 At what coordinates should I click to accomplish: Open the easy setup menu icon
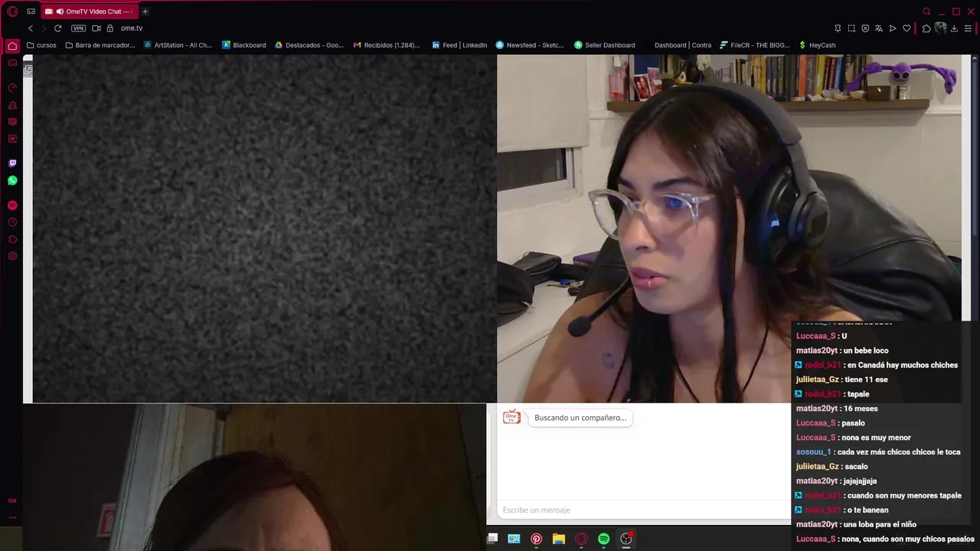(x=969, y=28)
